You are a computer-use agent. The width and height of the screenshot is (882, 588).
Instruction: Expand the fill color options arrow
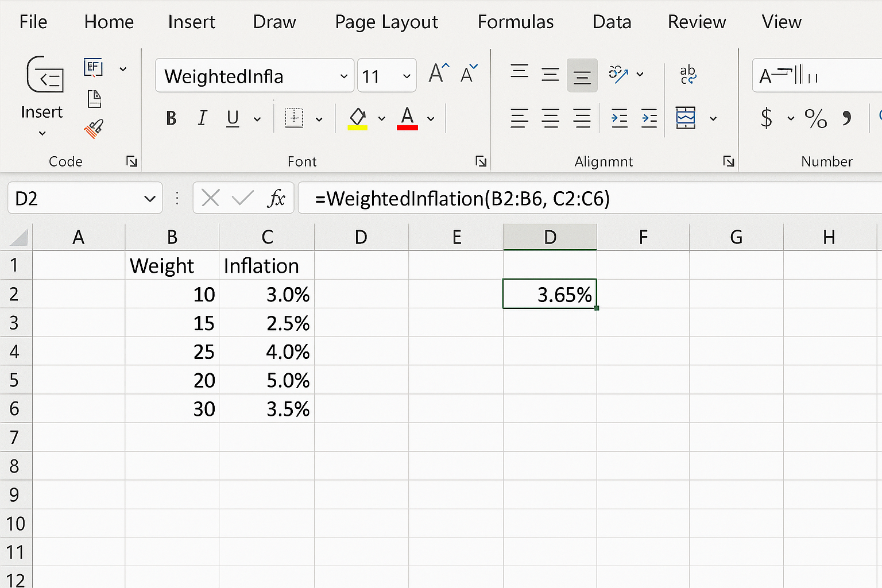(381, 119)
